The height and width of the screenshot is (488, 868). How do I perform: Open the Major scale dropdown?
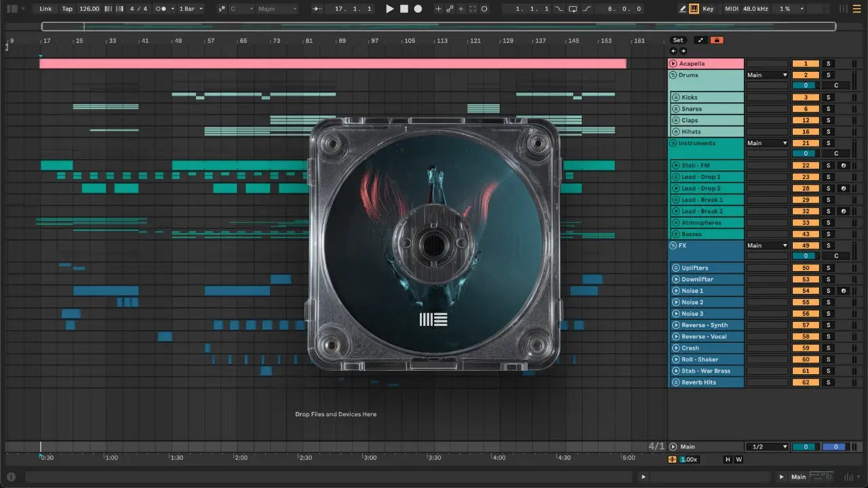point(277,9)
